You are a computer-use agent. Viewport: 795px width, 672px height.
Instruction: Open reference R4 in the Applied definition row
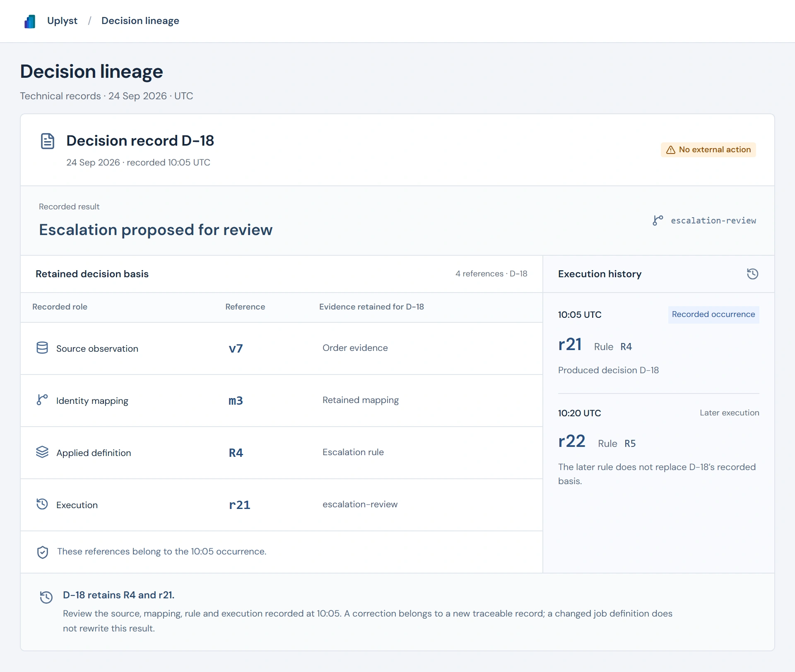pyautogui.click(x=236, y=453)
